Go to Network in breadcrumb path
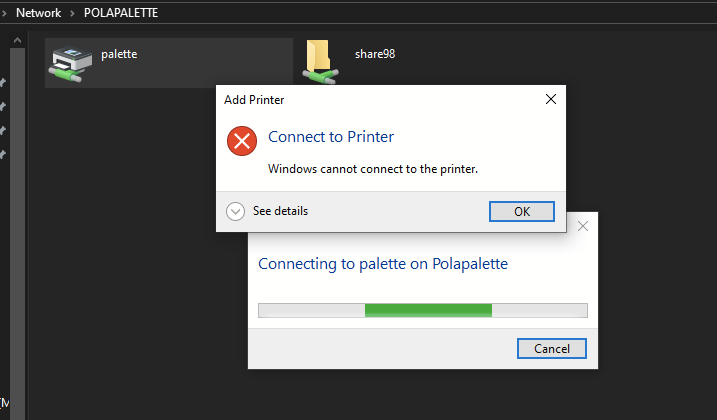This screenshot has height=420, width=717. [38, 13]
